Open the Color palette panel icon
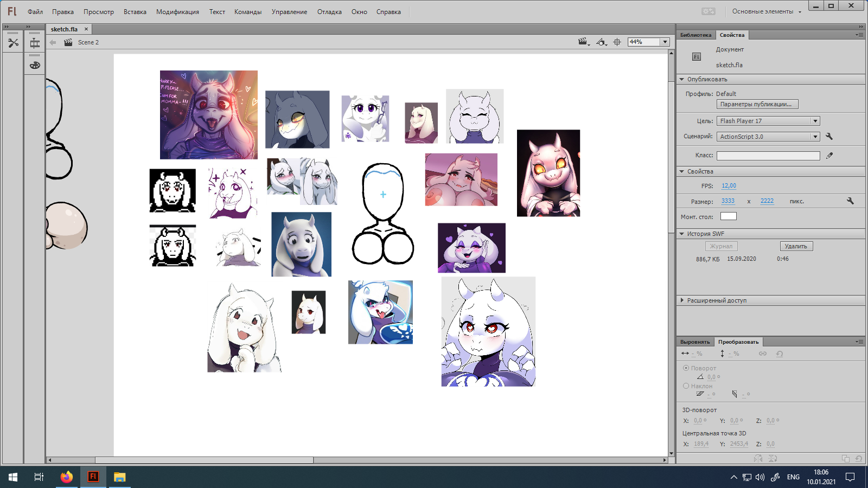 point(35,65)
